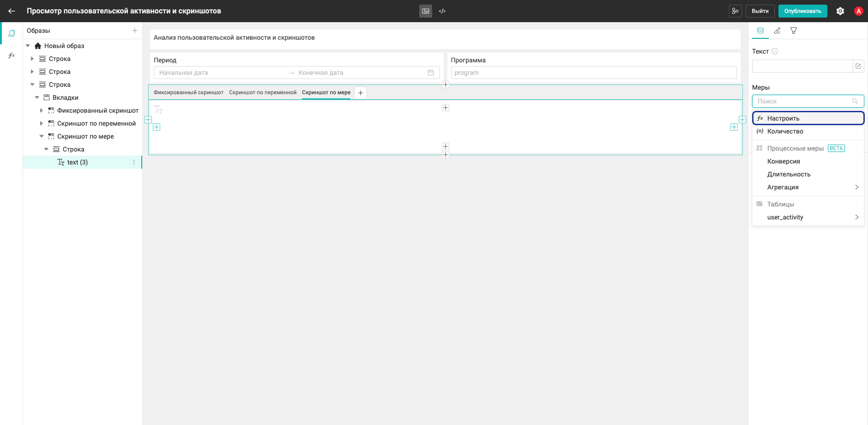Collapse Скриншот по мере tree node

tap(42, 136)
